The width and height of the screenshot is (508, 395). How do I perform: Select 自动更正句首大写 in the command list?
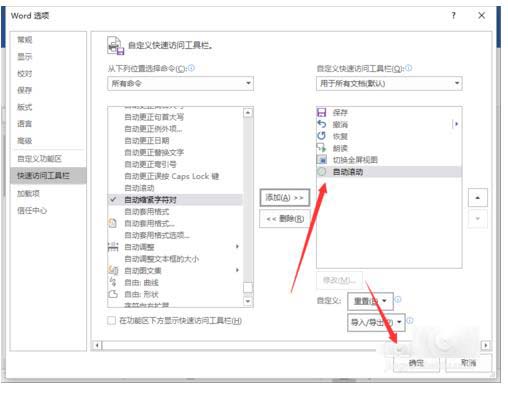[x=175, y=117]
